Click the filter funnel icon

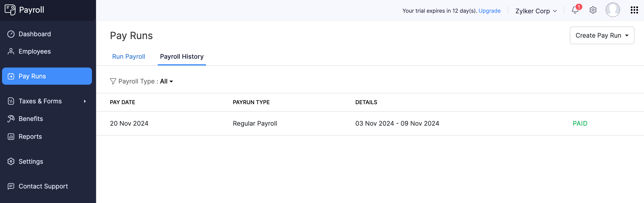click(113, 81)
